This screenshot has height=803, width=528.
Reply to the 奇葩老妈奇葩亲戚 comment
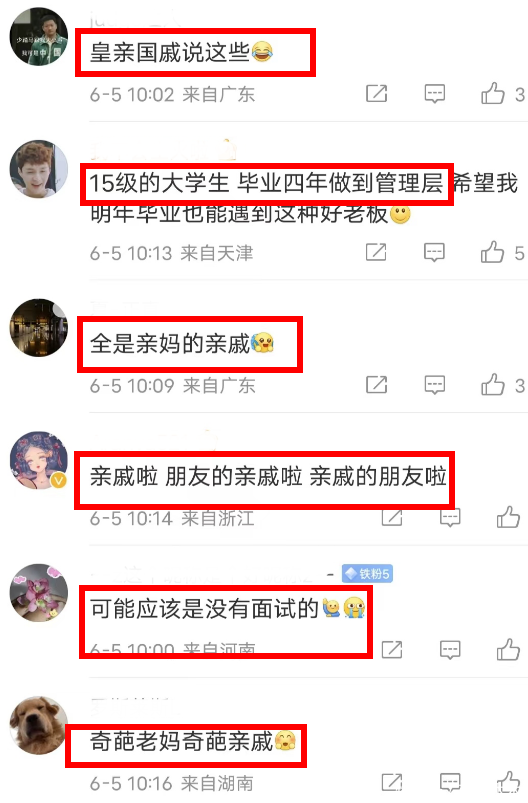pos(450,783)
